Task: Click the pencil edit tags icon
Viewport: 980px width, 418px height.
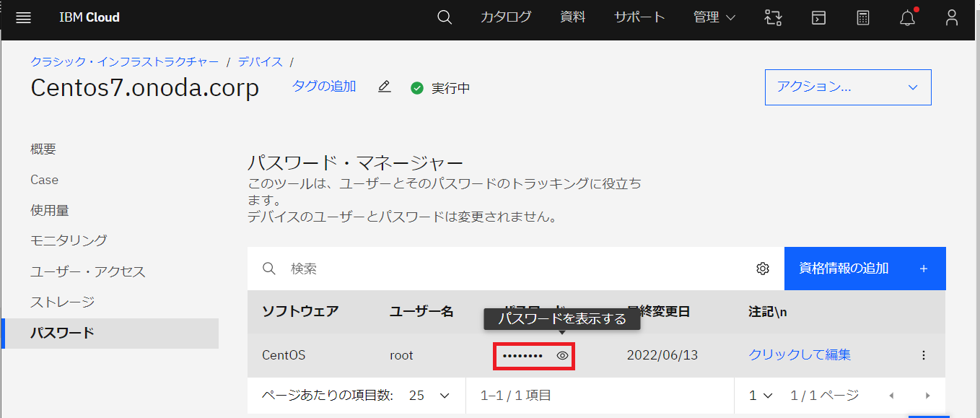Action: click(385, 87)
